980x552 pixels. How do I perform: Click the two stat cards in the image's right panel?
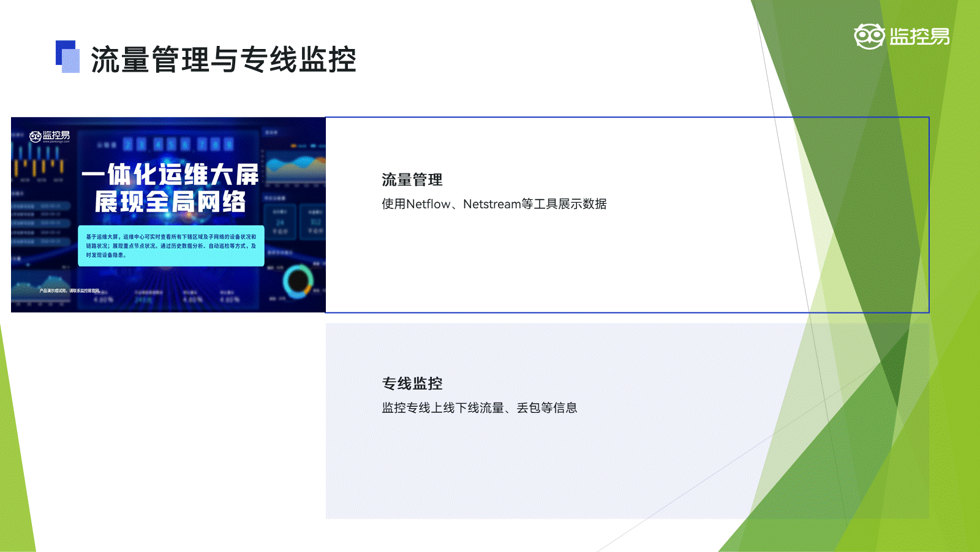click(x=298, y=222)
